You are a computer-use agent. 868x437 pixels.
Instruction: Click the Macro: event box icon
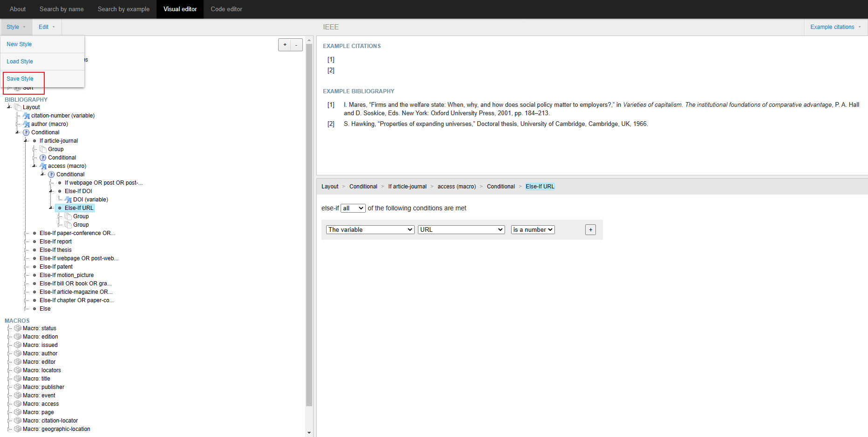pyautogui.click(x=18, y=395)
